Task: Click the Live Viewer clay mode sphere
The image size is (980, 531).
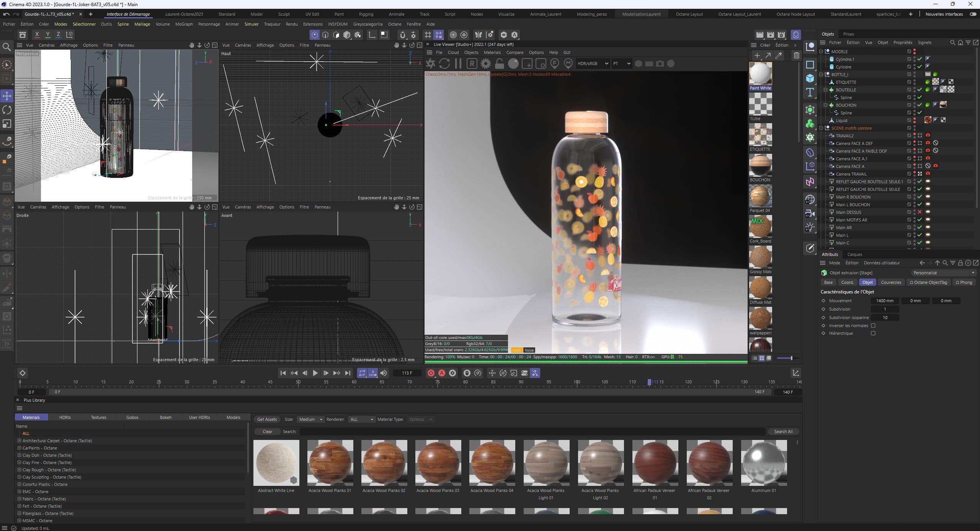Action: [513, 64]
